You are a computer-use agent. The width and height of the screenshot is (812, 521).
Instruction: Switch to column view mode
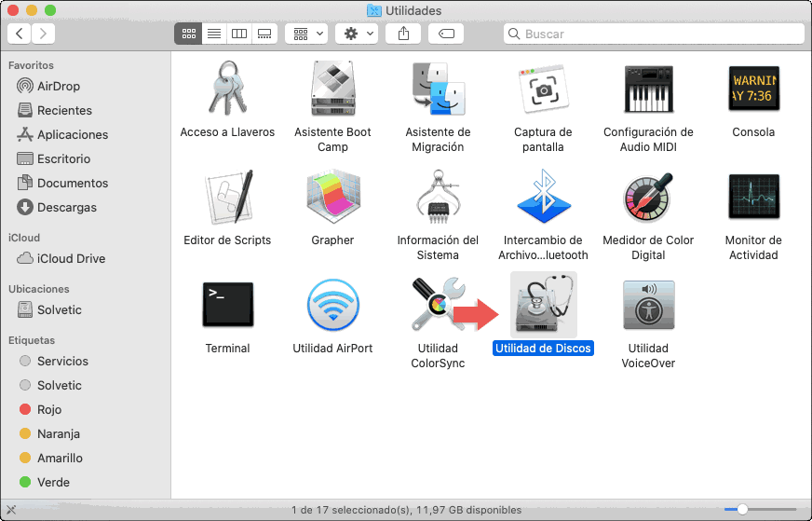[239, 34]
